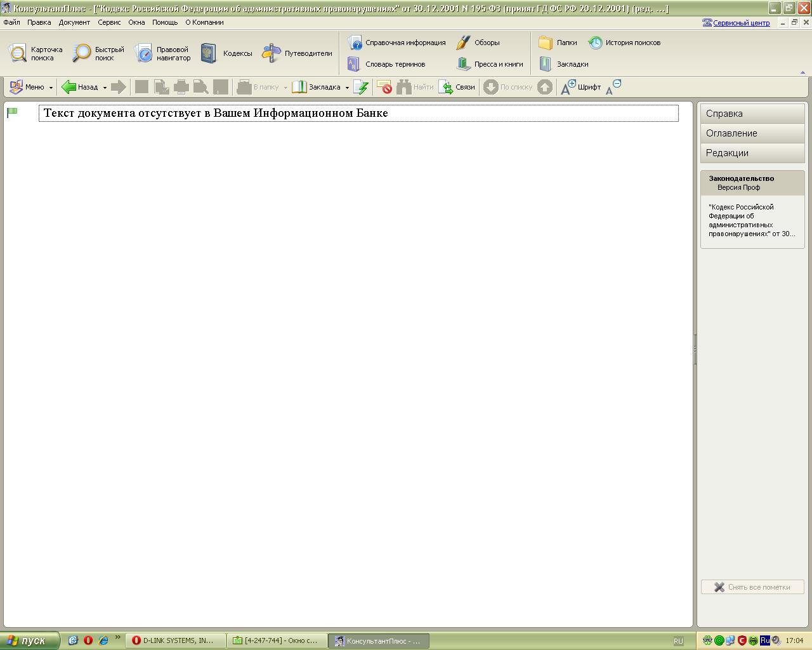Go back with the Назад arrow
The height and width of the screenshot is (650, 812).
pyautogui.click(x=80, y=87)
